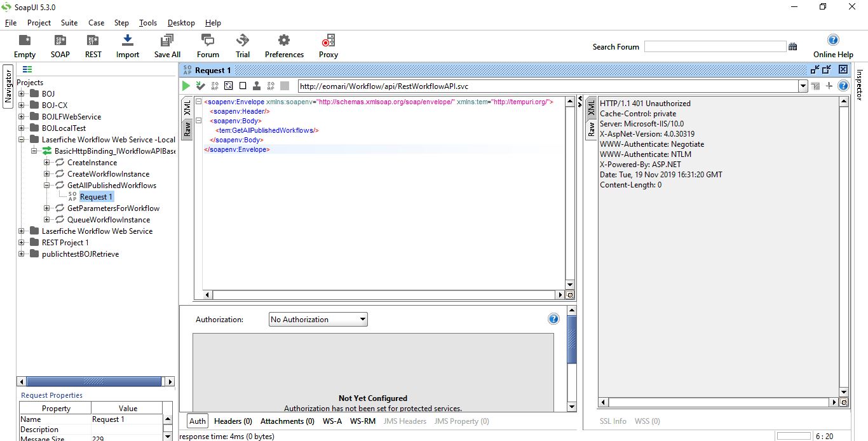Click the Save All toolbar icon
The height and width of the screenshot is (441, 868).
point(167,46)
